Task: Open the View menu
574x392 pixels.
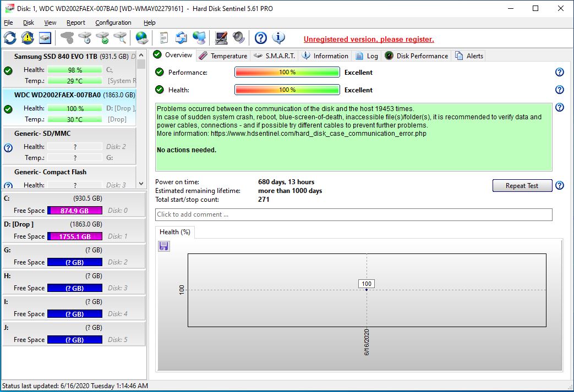Action: (x=50, y=23)
